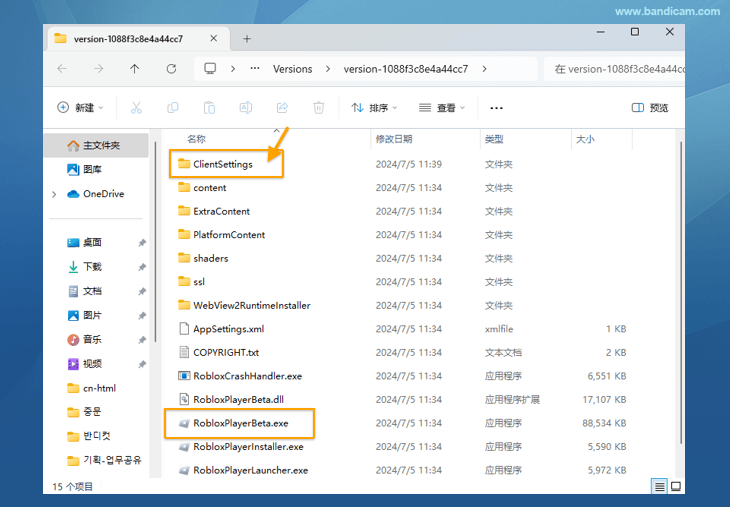Click the file list vertical scrollbar
Image resolution: width=730 pixels, height=507 pixels.
pyautogui.click(x=681, y=292)
